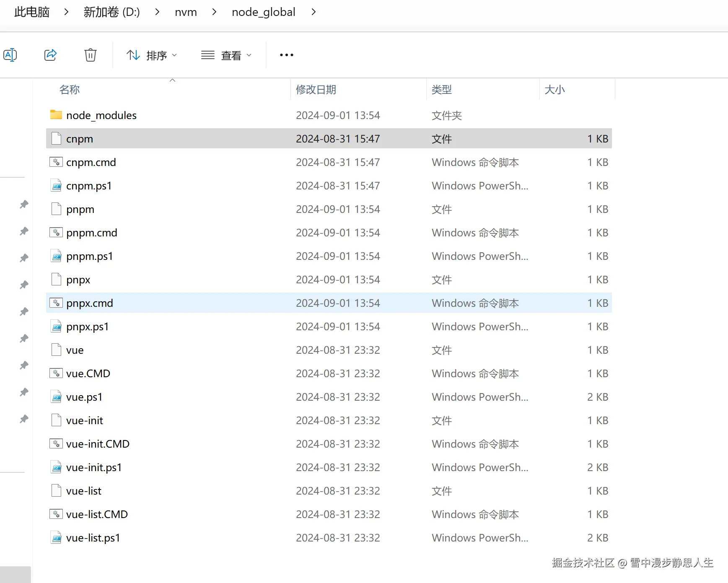Screen dimensions: 728x583
Task: Click the pnpm.ps1 file name
Action: [x=90, y=256]
